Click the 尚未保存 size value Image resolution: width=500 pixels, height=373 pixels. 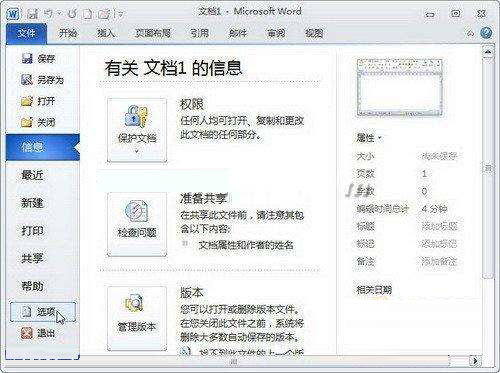click(439, 156)
